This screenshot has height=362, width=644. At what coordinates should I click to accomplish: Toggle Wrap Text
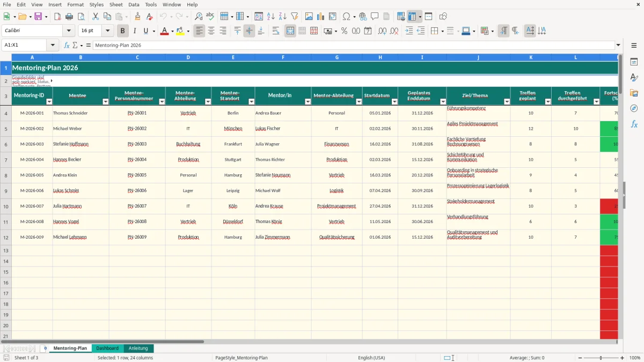276,31
